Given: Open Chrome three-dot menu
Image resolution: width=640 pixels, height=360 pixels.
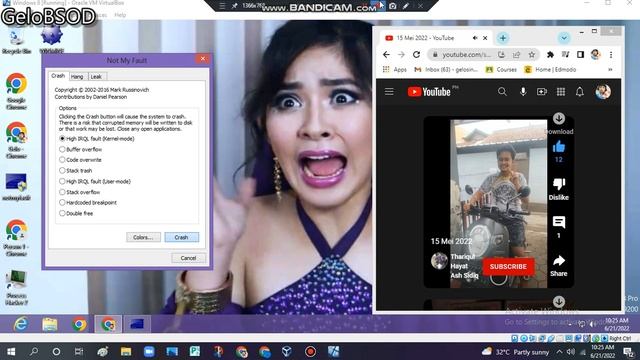Looking at the screenshot, I should 611,54.
